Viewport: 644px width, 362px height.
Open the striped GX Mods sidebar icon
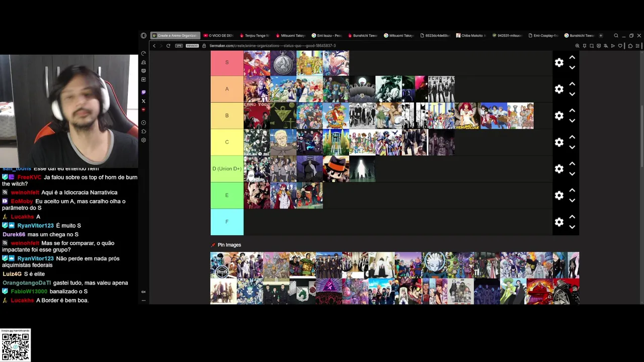(143, 71)
